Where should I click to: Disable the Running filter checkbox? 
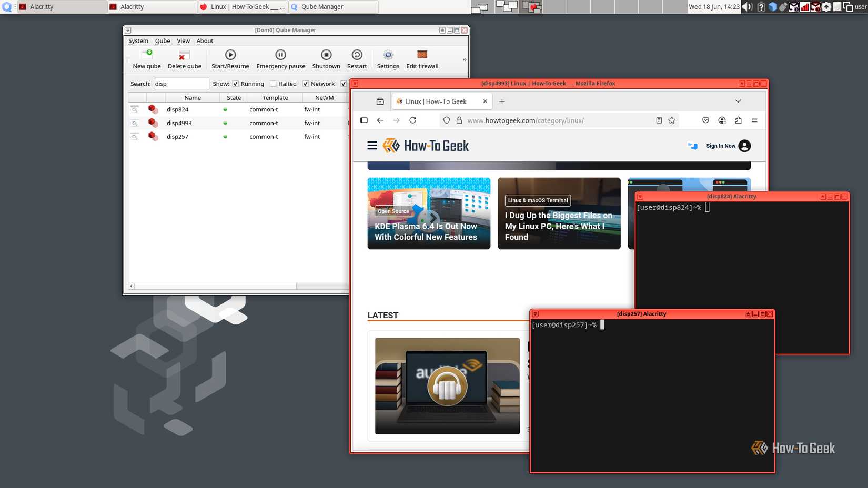coord(235,83)
